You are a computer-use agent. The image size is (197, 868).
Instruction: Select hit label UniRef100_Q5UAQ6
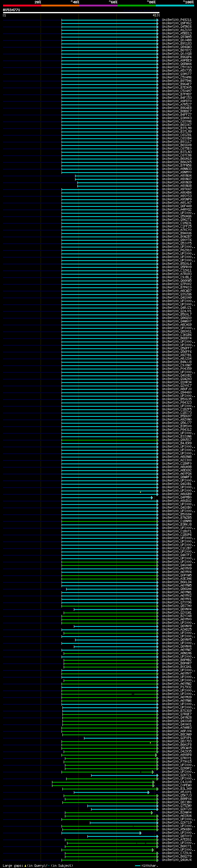point(176,216)
